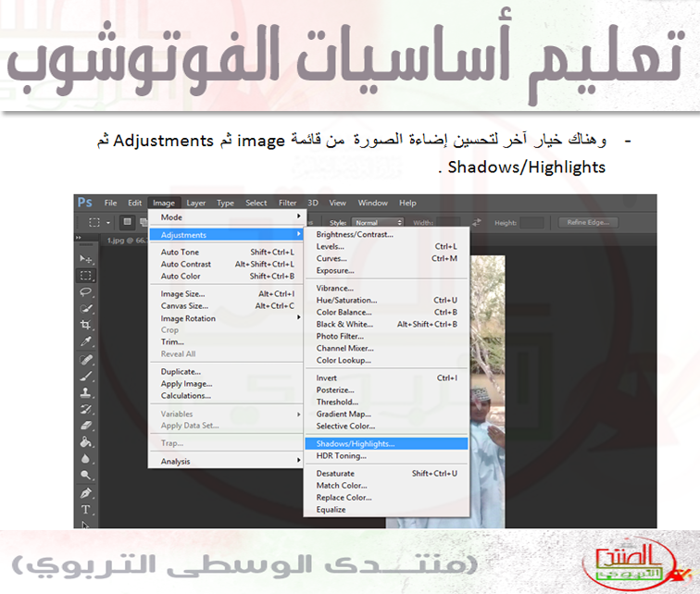The height and width of the screenshot is (594, 700).
Task: Choose Brightness/Contrast adjustment
Action: [x=387, y=234]
